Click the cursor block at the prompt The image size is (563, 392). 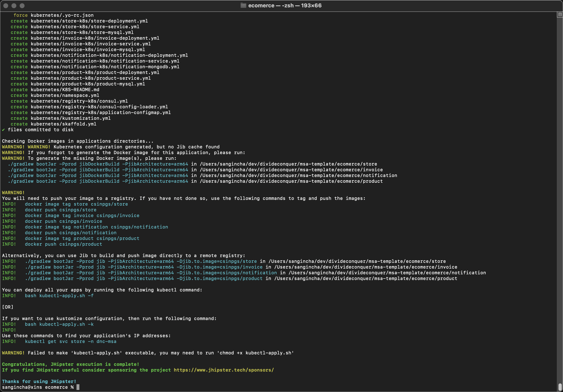(x=78, y=387)
